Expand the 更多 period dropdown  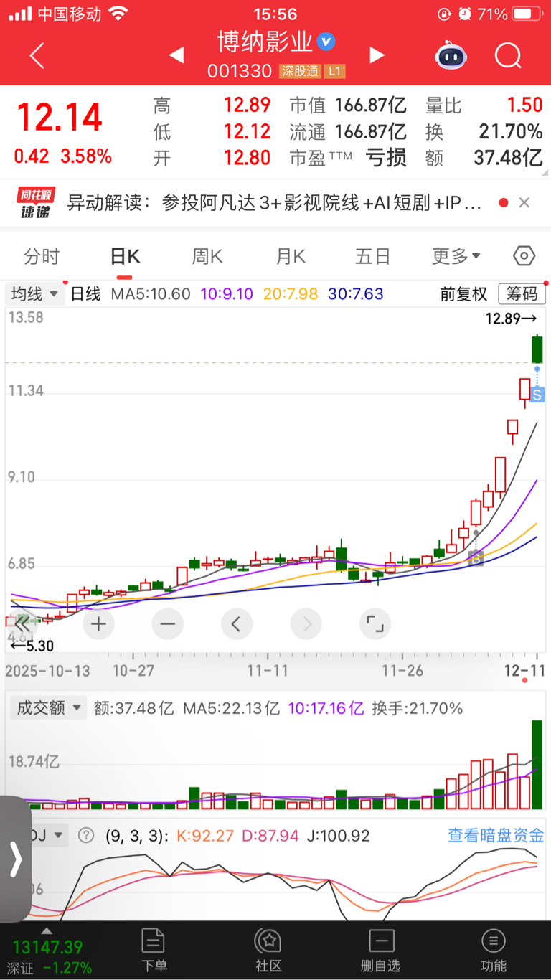(456, 256)
